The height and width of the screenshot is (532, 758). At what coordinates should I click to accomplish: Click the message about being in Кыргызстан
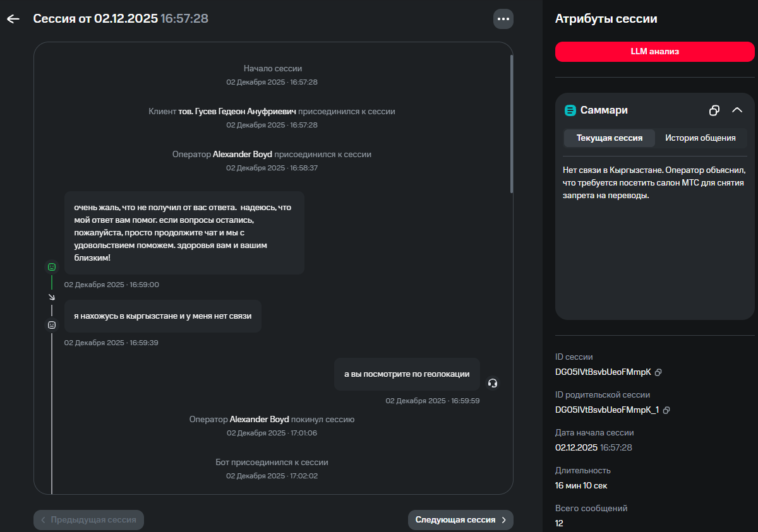[x=163, y=316]
